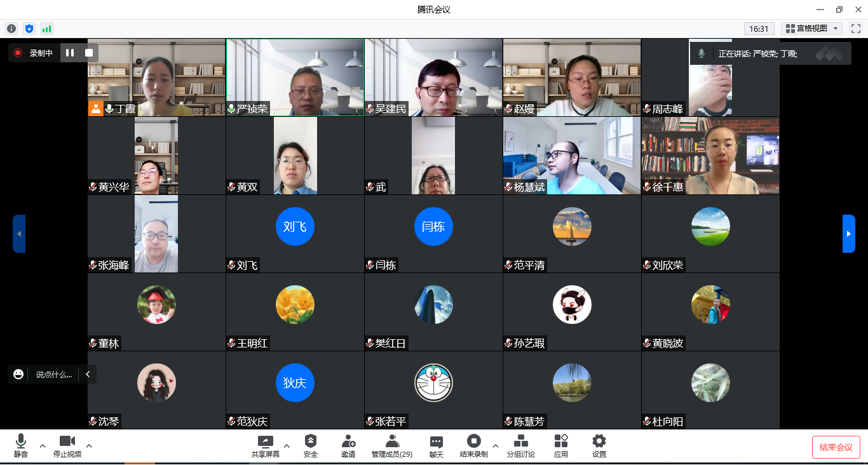The width and height of the screenshot is (868, 465).
Task: Open Manage Members (管理成员) panel
Action: pos(392,446)
